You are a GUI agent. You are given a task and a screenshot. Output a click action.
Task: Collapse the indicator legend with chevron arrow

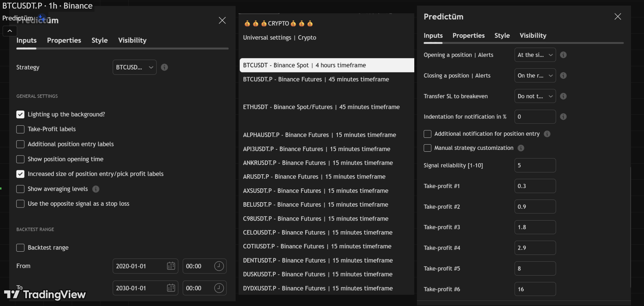tap(10, 31)
